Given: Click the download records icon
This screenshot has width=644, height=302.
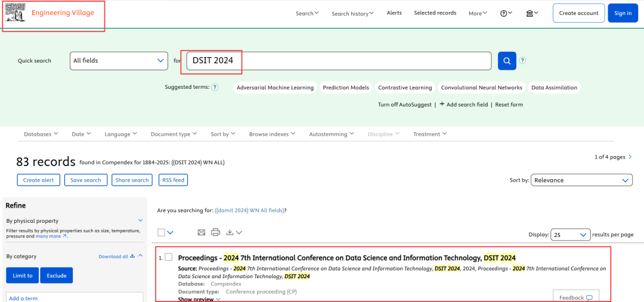Looking at the screenshot, I should (230, 232).
